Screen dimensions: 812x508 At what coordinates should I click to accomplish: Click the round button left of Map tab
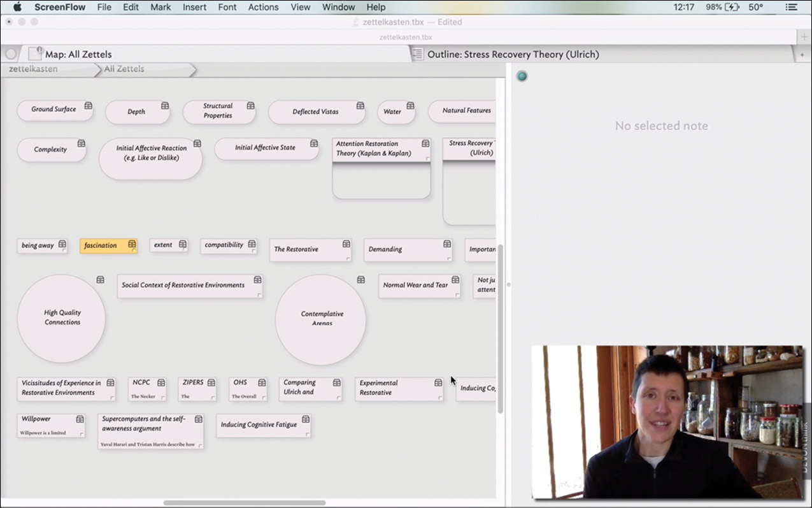pyautogui.click(x=11, y=54)
